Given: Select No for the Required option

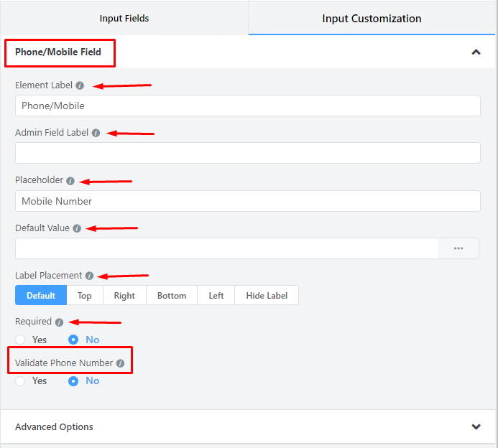Looking at the screenshot, I should (73, 340).
